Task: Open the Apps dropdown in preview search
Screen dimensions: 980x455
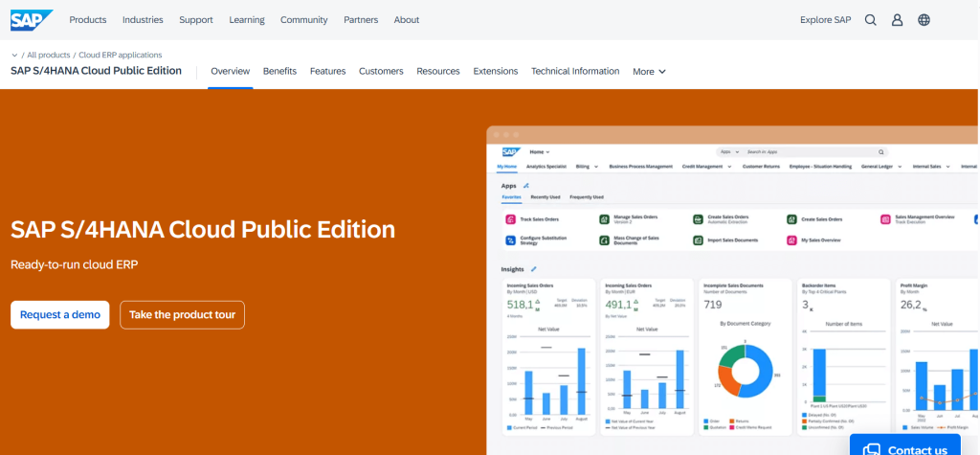Action: (x=730, y=152)
